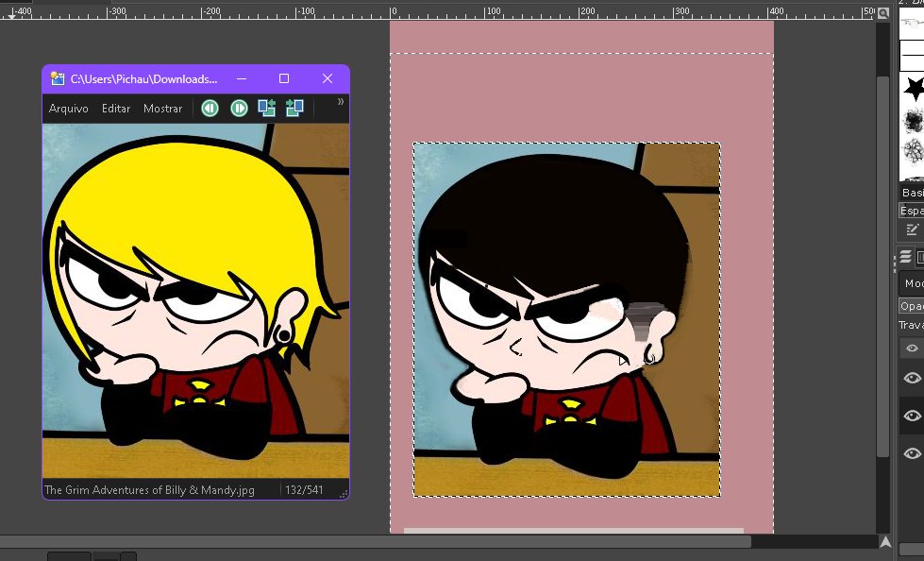The height and width of the screenshot is (561, 924).
Task: Open the Editar menu in viewer
Action: point(116,109)
